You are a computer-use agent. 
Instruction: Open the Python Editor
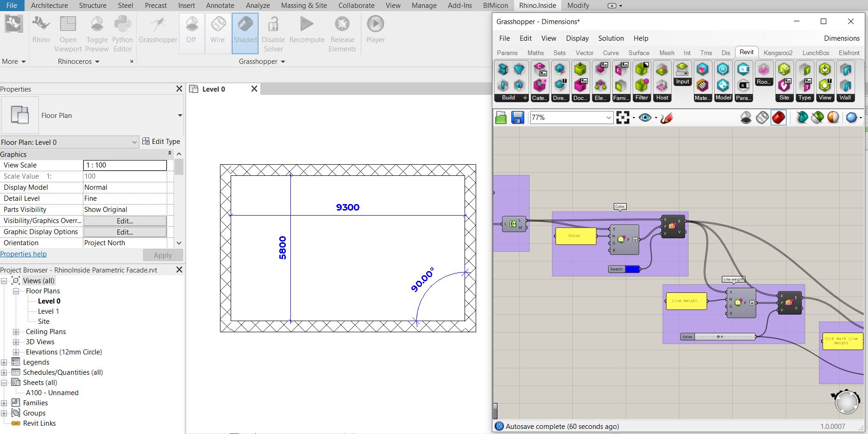pos(122,32)
